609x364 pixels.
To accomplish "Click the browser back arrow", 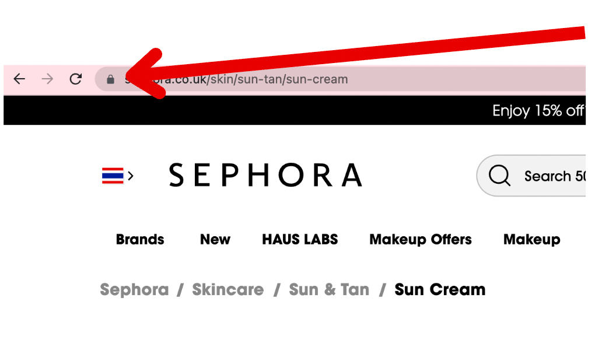I will pos(19,79).
